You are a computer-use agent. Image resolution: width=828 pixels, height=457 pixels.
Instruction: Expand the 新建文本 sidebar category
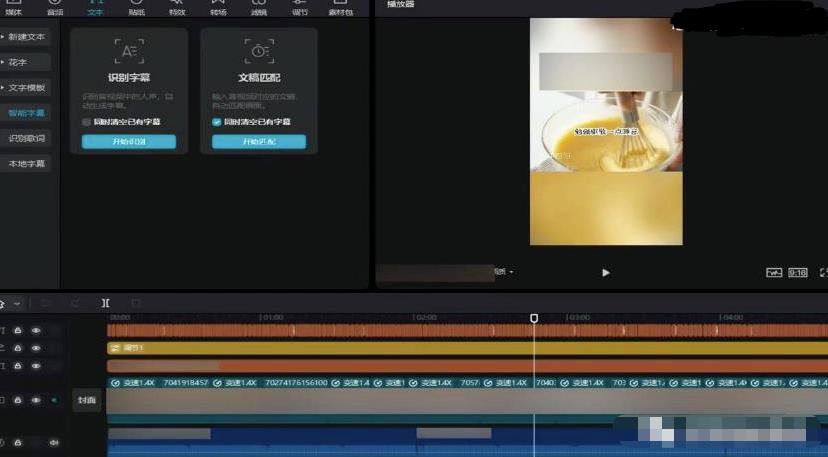(x=25, y=37)
